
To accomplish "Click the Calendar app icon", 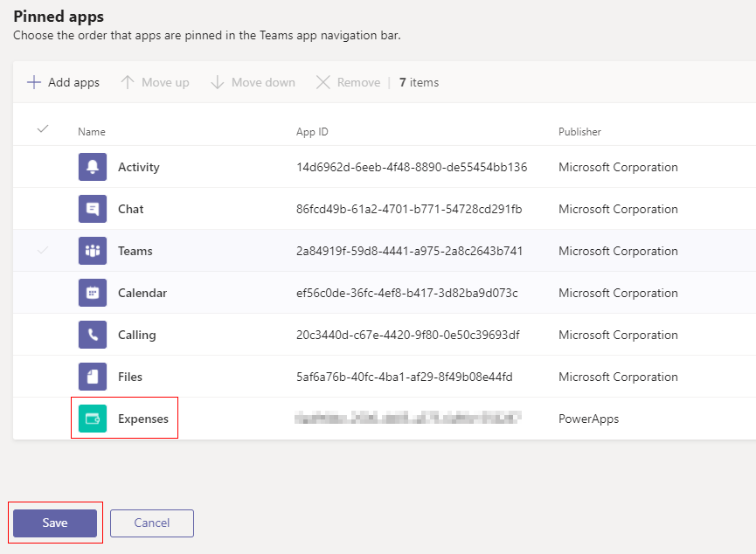I will [93, 293].
